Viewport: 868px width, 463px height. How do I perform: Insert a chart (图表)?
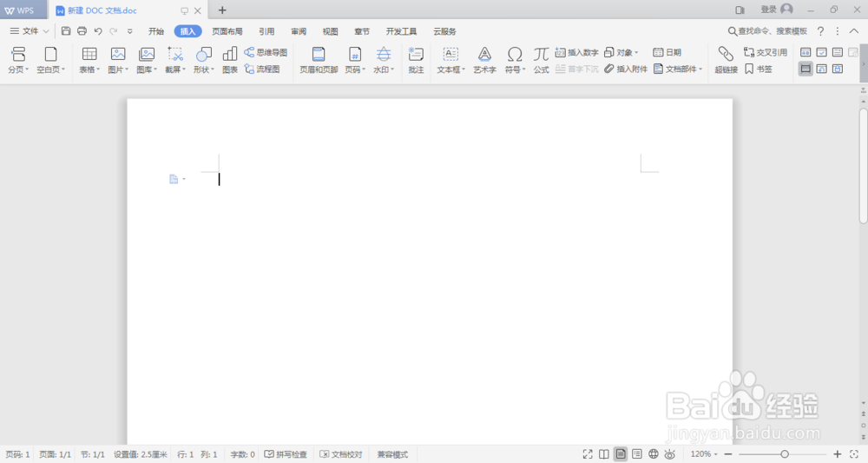coord(230,60)
